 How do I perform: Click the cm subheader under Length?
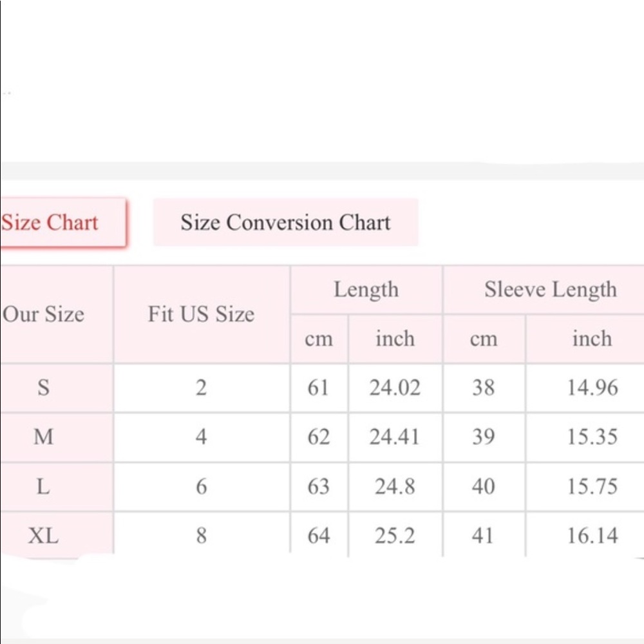(319, 339)
